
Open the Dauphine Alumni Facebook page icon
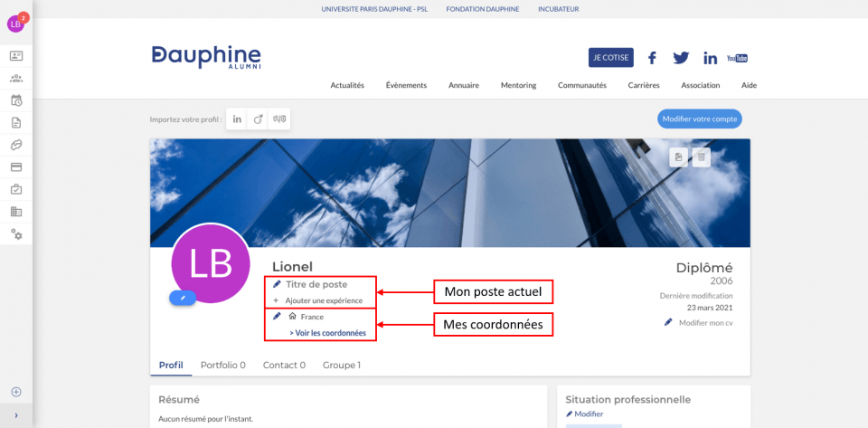(652, 58)
